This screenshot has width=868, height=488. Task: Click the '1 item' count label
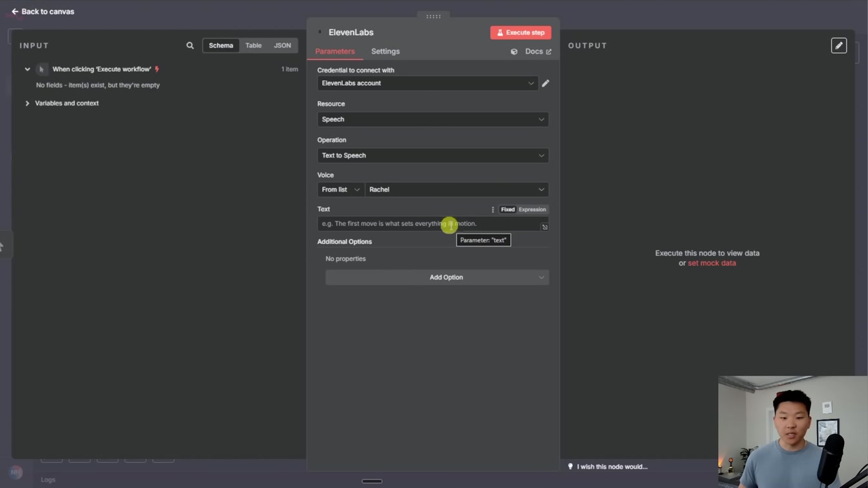click(x=289, y=69)
